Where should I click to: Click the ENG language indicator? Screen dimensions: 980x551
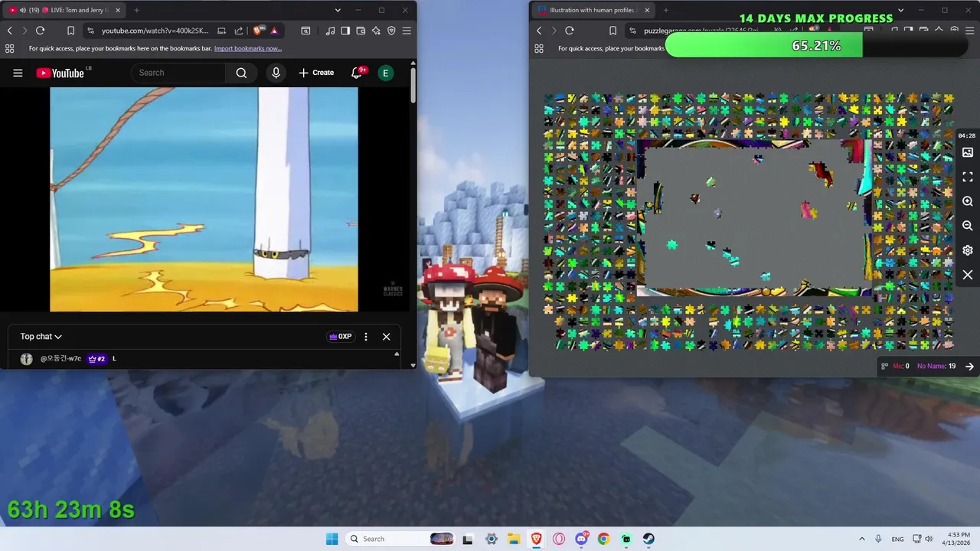(x=897, y=539)
